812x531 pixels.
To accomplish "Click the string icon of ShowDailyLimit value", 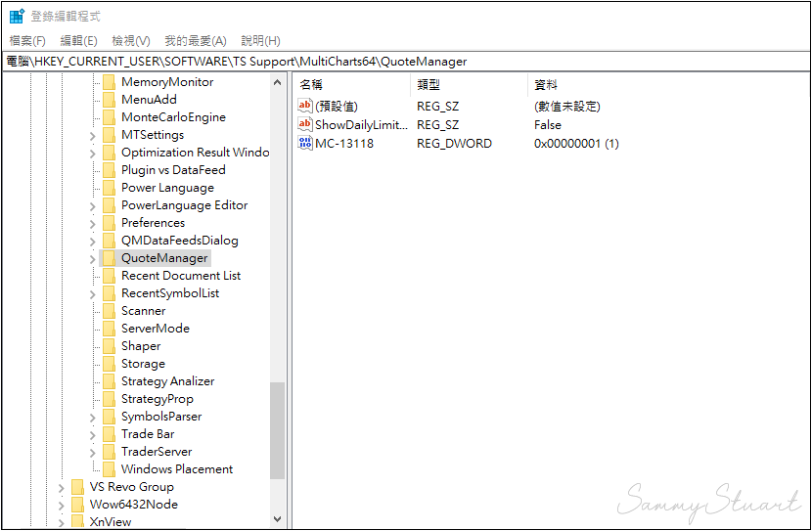I will click(x=305, y=125).
